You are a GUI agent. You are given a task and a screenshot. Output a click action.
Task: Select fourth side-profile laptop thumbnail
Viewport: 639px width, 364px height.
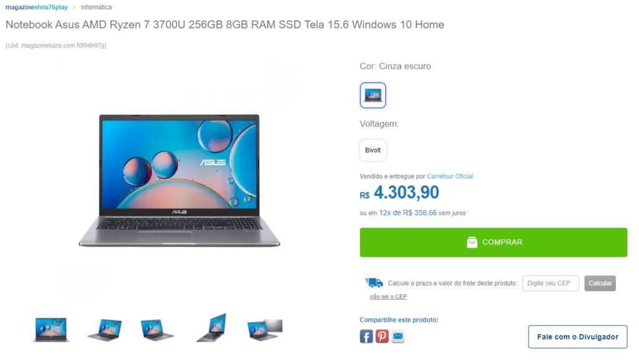pyautogui.click(x=212, y=328)
